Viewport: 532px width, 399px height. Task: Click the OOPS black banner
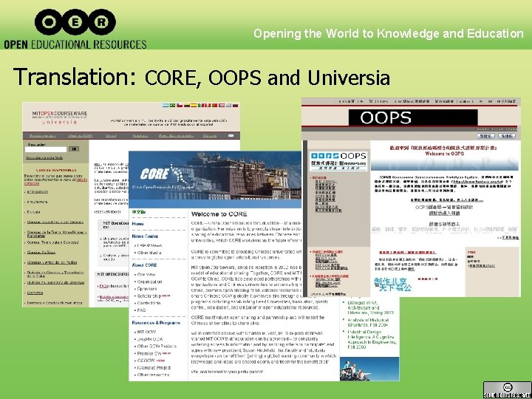click(x=413, y=117)
